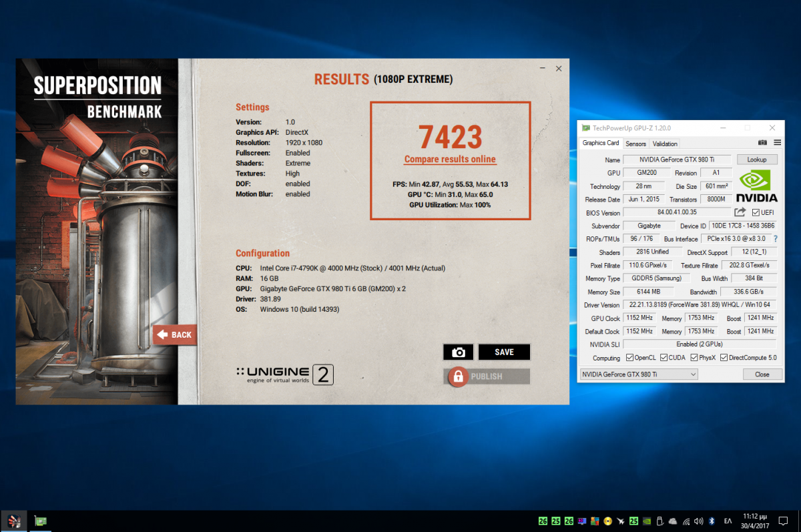Click the monitor tray icon

pyautogui.click(x=582, y=521)
